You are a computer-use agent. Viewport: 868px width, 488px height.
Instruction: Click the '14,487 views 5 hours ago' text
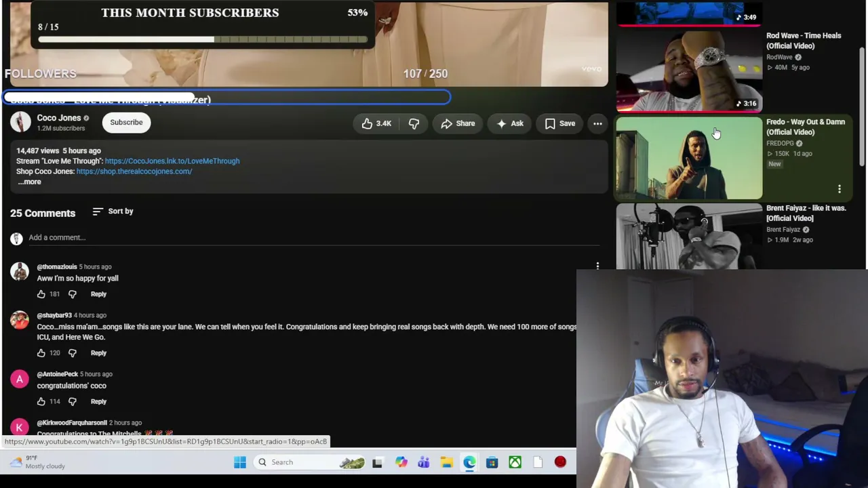point(58,150)
